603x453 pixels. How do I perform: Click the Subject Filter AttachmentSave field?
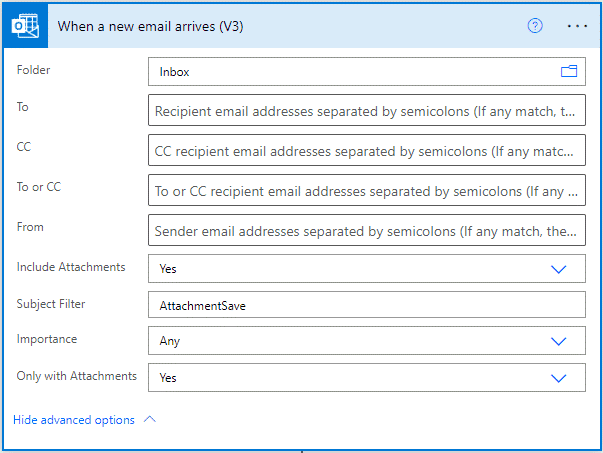coord(366,306)
